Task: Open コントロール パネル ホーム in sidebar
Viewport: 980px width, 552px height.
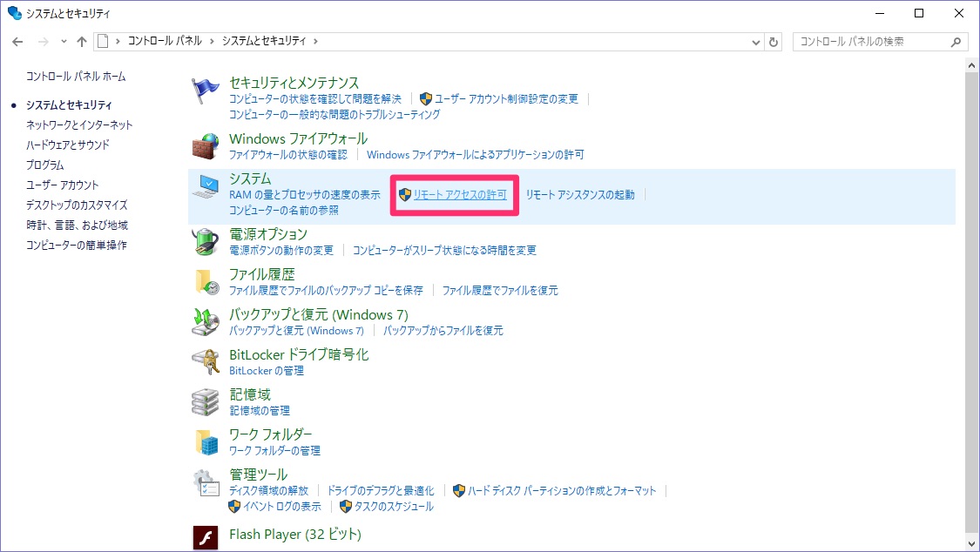Action: (76, 76)
